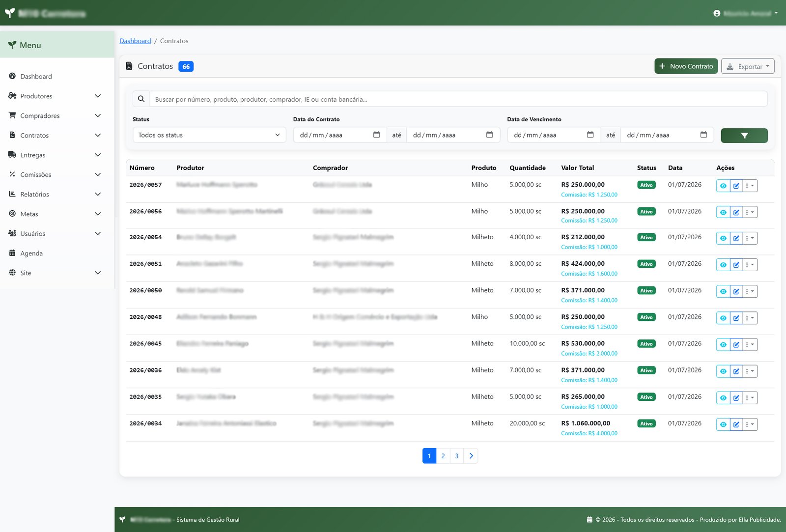Click the plant logo in top header
Screen dimensions: 786x532
[x=10, y=13]
